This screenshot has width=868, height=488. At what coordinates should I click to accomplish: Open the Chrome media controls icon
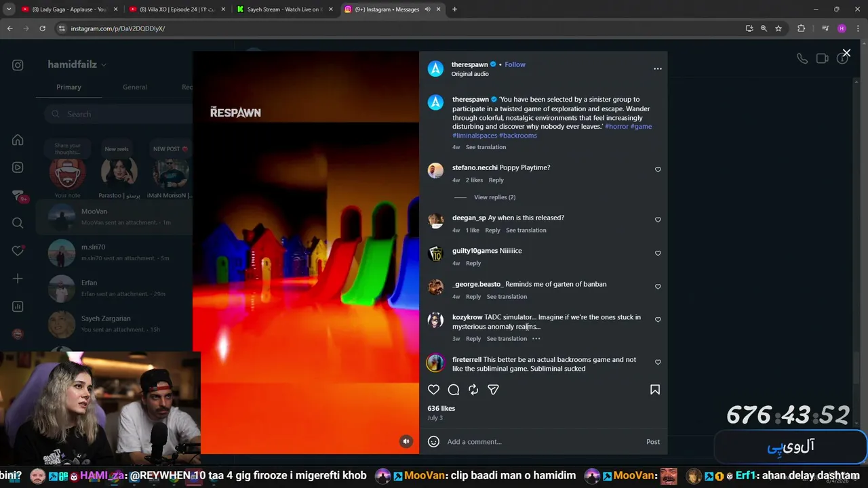coord(825,28)
